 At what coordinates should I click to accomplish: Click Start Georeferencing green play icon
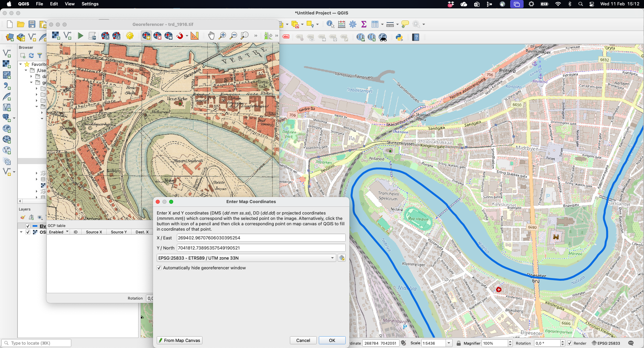80,36
